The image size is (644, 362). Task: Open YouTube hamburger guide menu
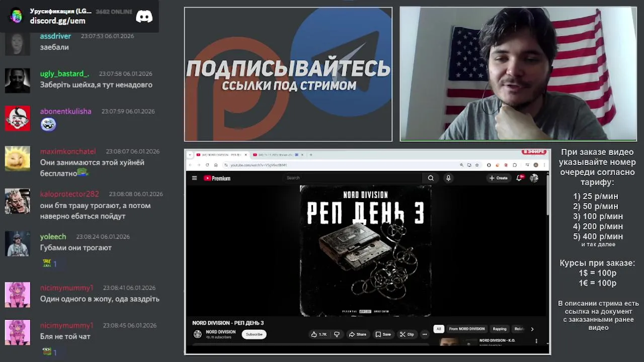(194, 178)
